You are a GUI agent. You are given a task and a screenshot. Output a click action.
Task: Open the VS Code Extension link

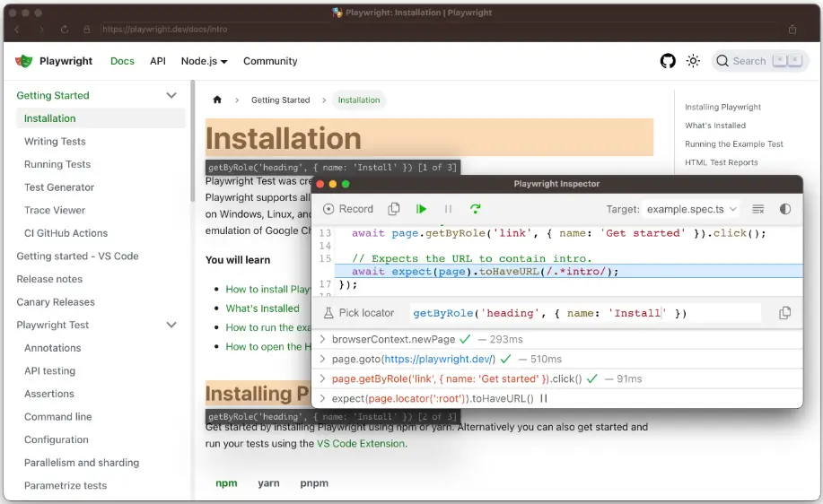point(361,443)
